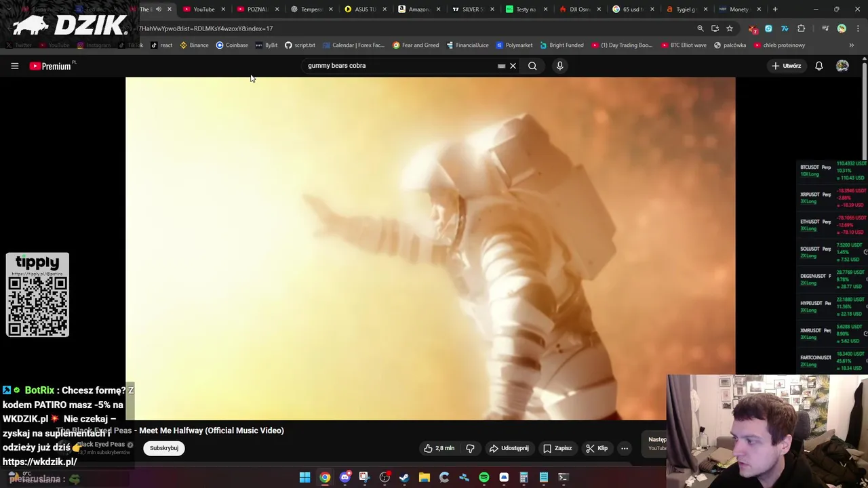868x488 pixels.
Task: Open the ByBit bookmark
Action: coord(267,45)
